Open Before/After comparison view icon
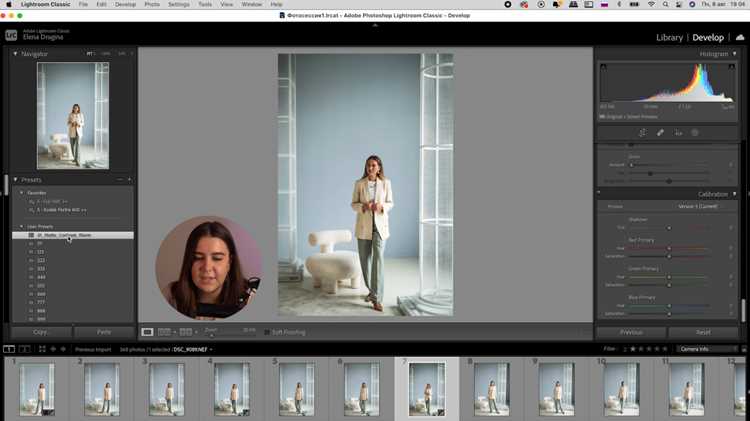This screenshot has width=750, height=421. pyautogui.click(x=186, y=332)
